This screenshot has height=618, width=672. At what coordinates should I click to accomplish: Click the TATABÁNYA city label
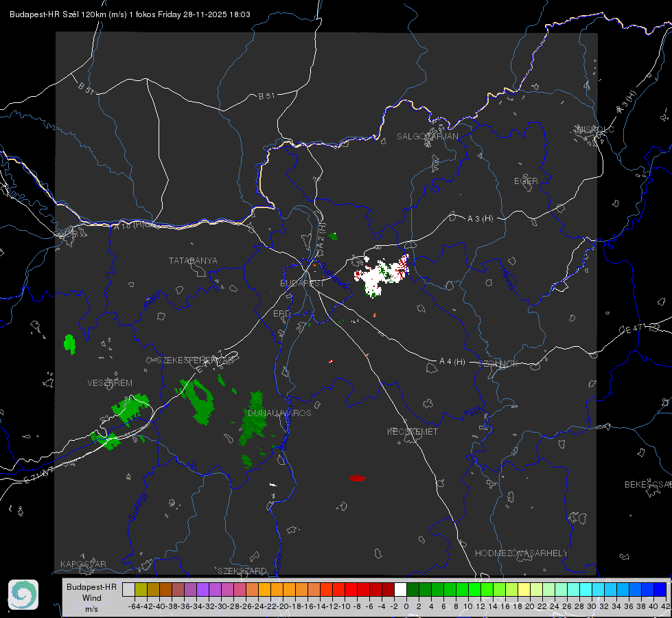(193, 261)
